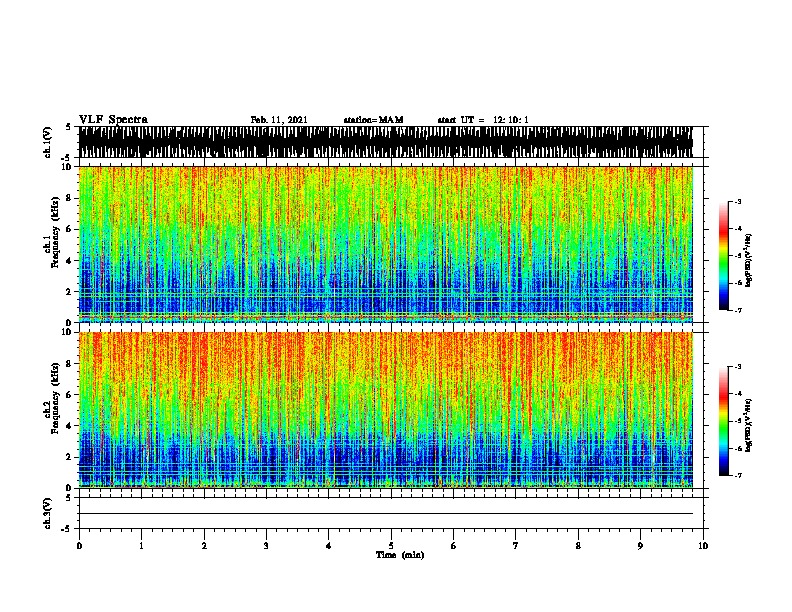This screenshot has width=792, height=612.
Task: Click the log(PSD) label beside ch.2 color bar
Action: tap(748, 425)
